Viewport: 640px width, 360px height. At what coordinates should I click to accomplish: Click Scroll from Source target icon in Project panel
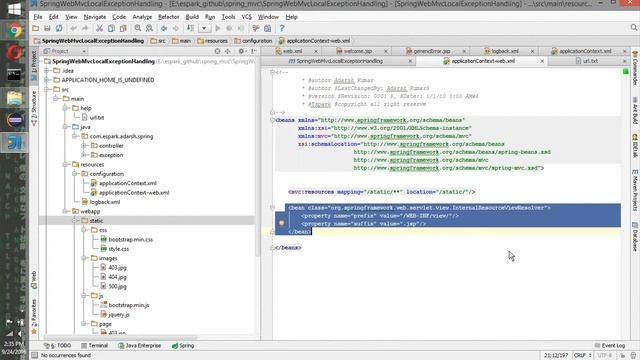[218, 51]
